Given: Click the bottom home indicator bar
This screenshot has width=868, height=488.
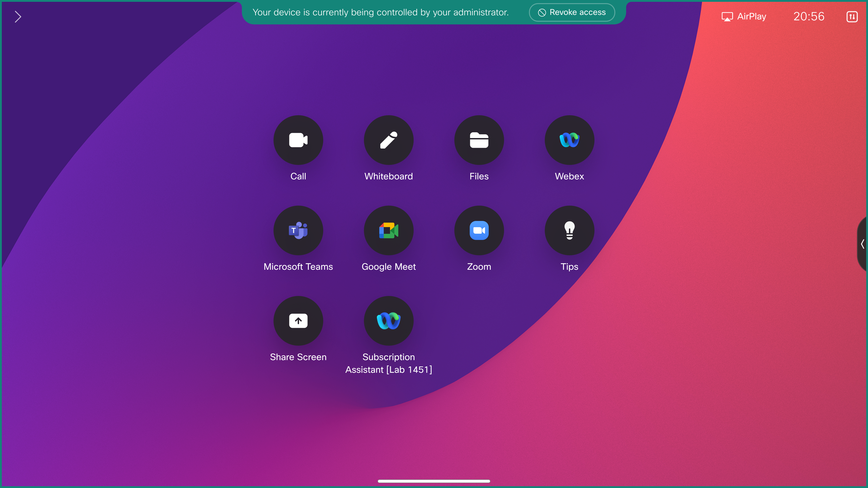Looking at the screenshot, I should pos(434,481).
